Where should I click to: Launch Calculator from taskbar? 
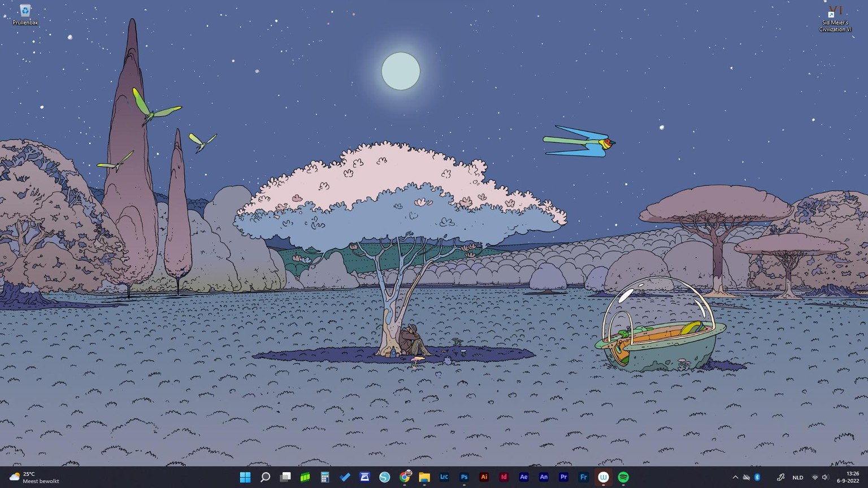325,477
